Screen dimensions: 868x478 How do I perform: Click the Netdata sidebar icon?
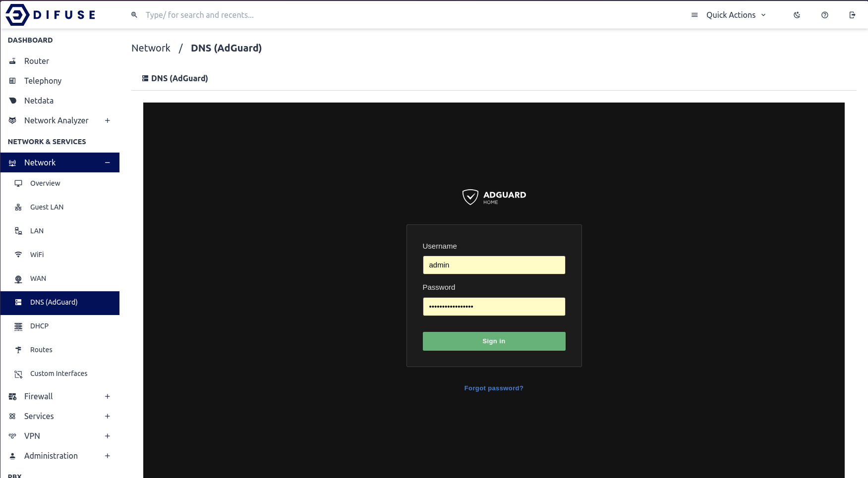pos(13,101)
